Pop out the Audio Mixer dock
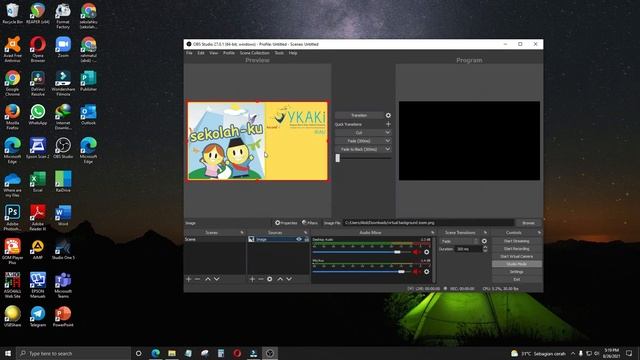The height and width of the screenshot is (360, 640). (433, 233)
